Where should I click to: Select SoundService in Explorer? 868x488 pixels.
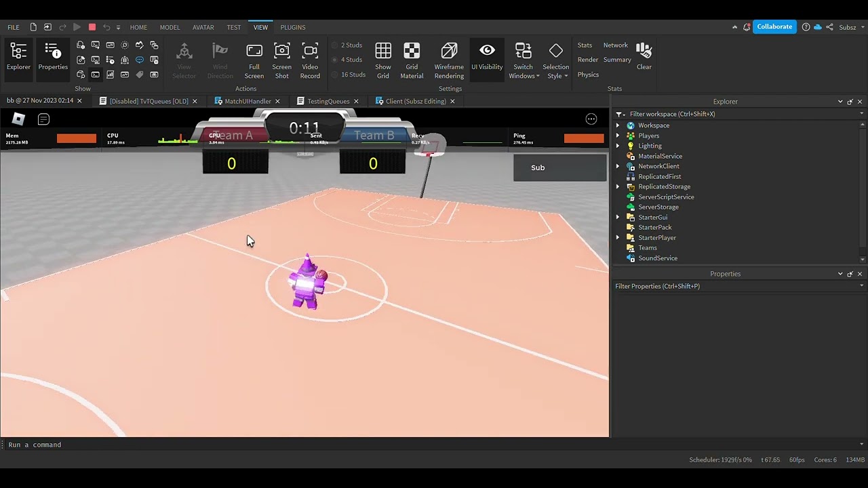[x=657, y=258]
